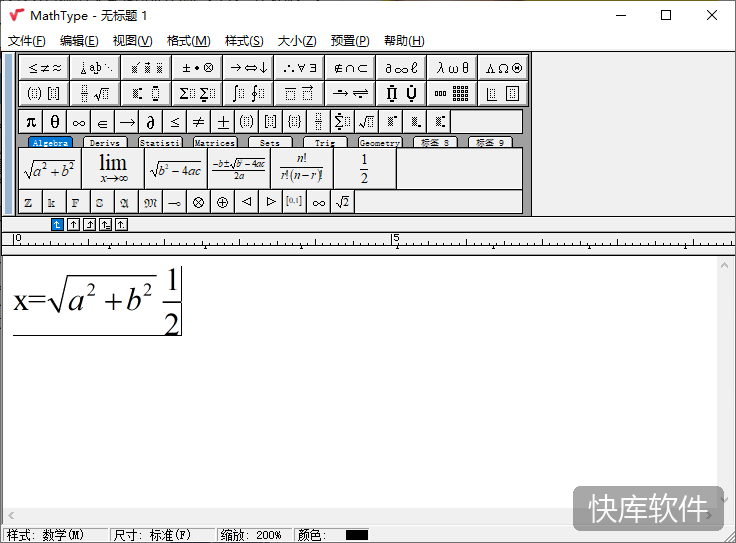Open the labeled arrow templates palette

click(350, 93)
